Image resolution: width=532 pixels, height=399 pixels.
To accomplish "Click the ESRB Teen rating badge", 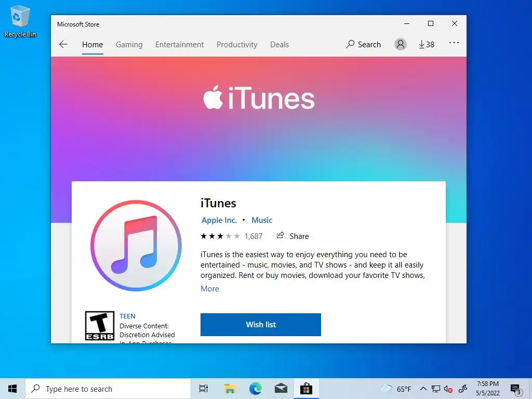I will click(99, 326).
